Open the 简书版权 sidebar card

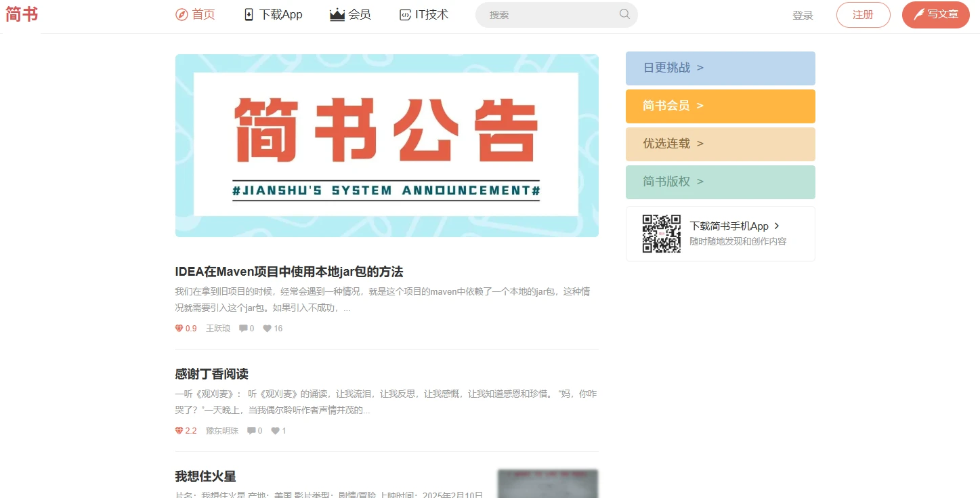pyautogui.click(x=721, y=182)
